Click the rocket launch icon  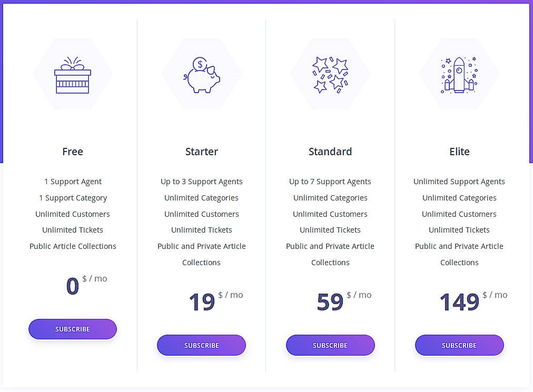click(x=459, y=75)
